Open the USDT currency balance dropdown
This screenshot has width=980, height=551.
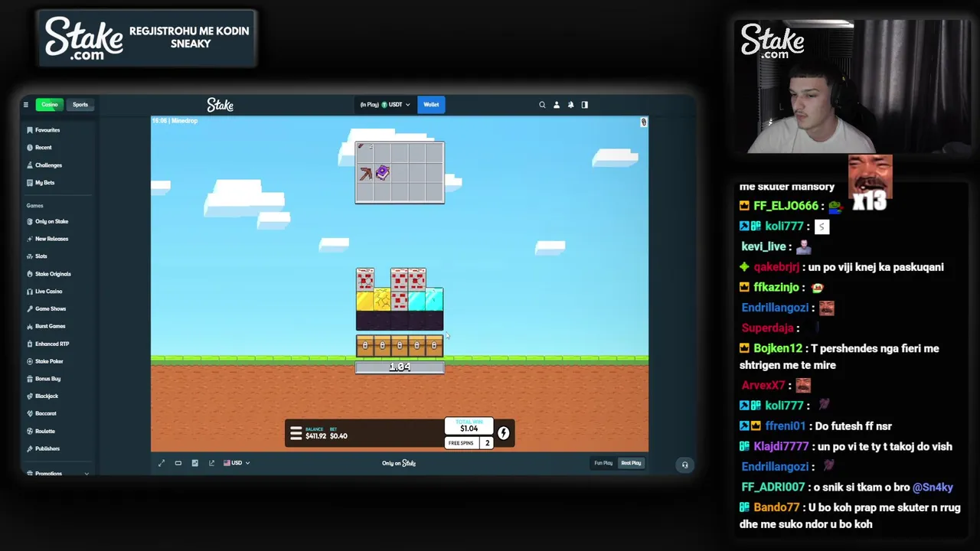[385, 105]
